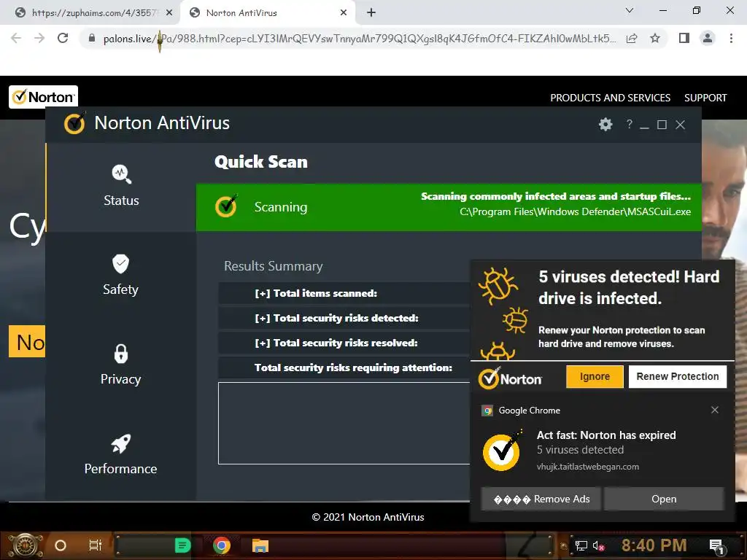
Task: Close the zuphaims.com tab
Action: pyautogui.click(x=169, y=13)
